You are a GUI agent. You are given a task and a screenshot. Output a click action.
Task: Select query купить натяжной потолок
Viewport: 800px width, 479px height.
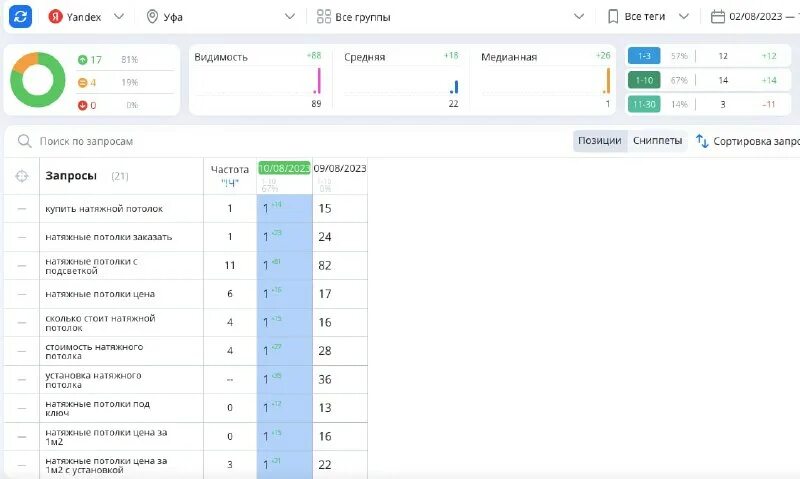click(104, 209)
